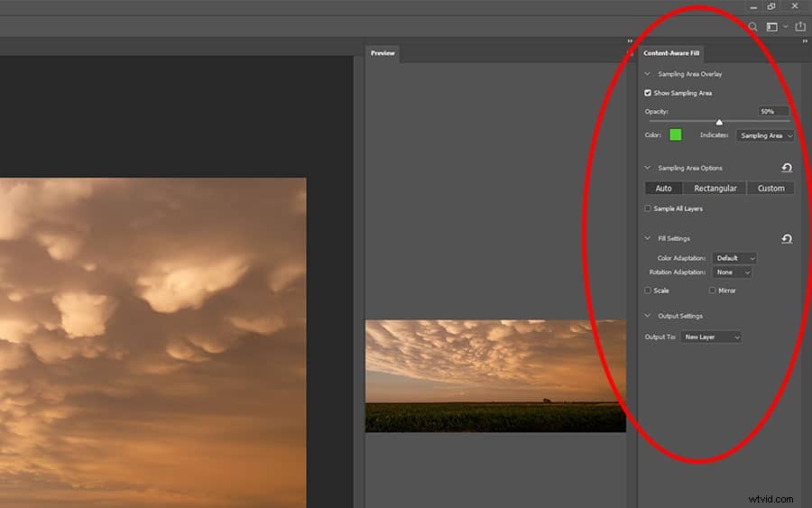Choose Auto sampling area option

click(663, 188)
